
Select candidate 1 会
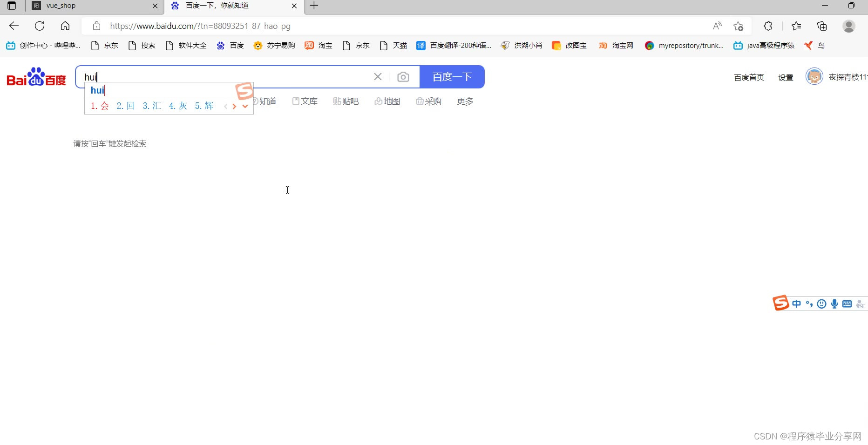100,106
